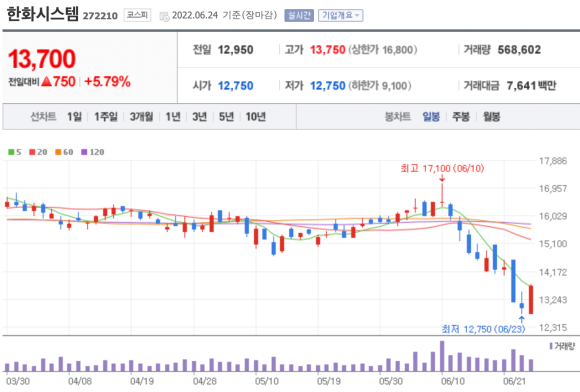The image size is (580, 392).
Task: Switch to 월봉 monthly candle chart
Action: click(492, 117)
